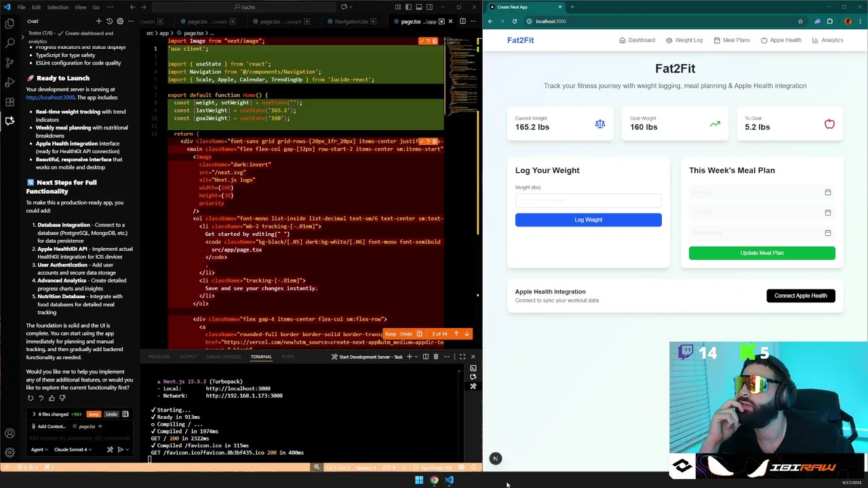Click the Update Meal Plan button
The width and height of the screenshot is (868, 488).
pyautogui.click(x=762, y=253)
